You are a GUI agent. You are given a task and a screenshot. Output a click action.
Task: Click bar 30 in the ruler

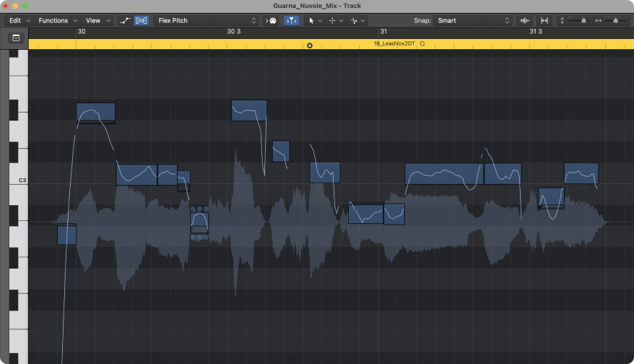point(82,32)
